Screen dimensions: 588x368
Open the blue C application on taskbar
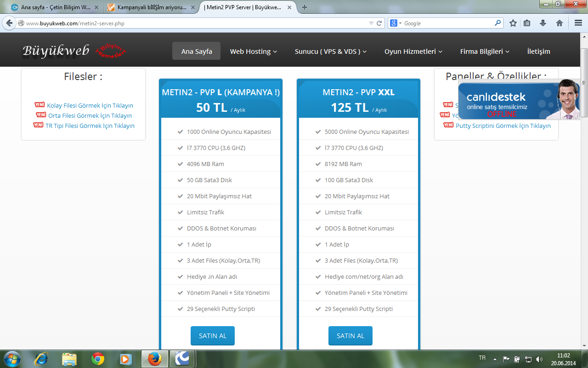click(x=183, y=359)
